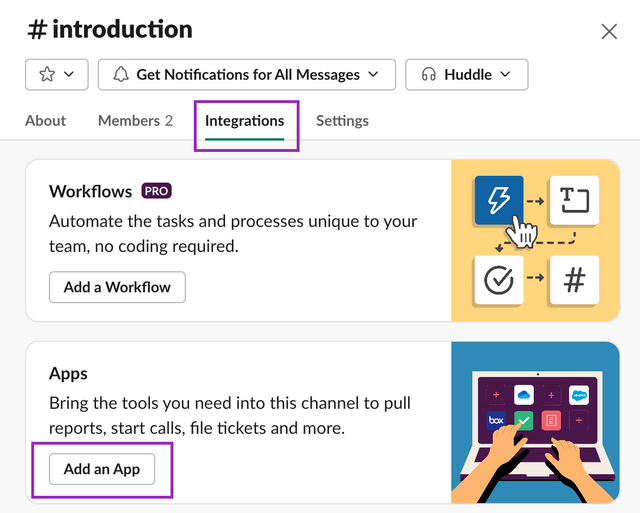Expand the Huddle chevron menu
The width and height of the screenshot is (640, 513).
(505, 74)
